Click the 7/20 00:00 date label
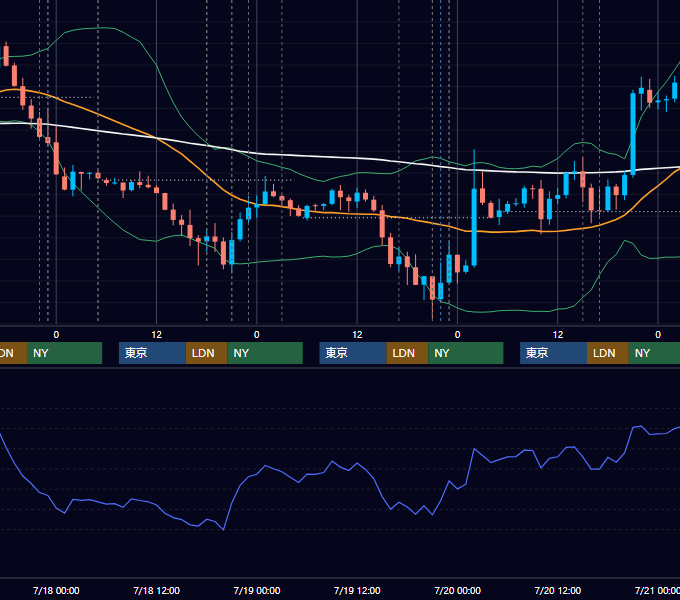This screenshot has width=680, height=600. pyautogui.click(x=458, y=590)
